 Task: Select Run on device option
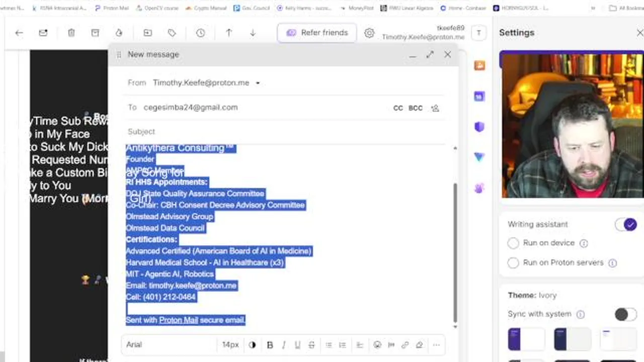point(513,243)
